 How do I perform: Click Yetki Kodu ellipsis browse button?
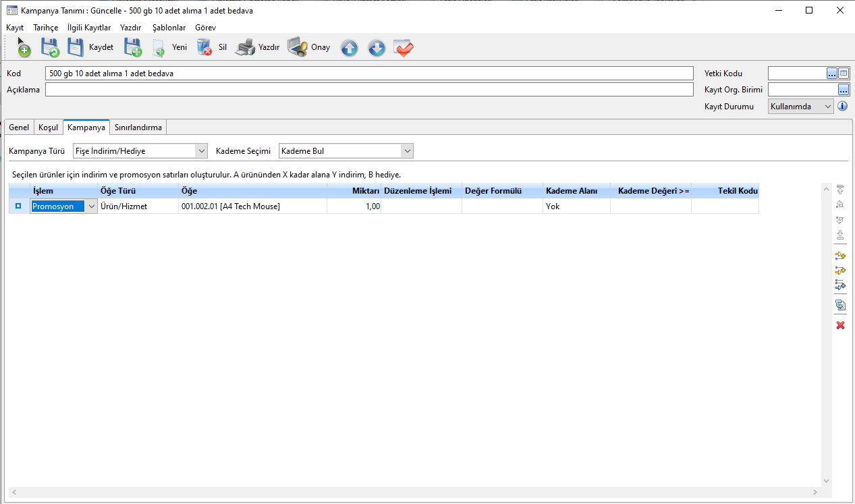click(832, 74)
